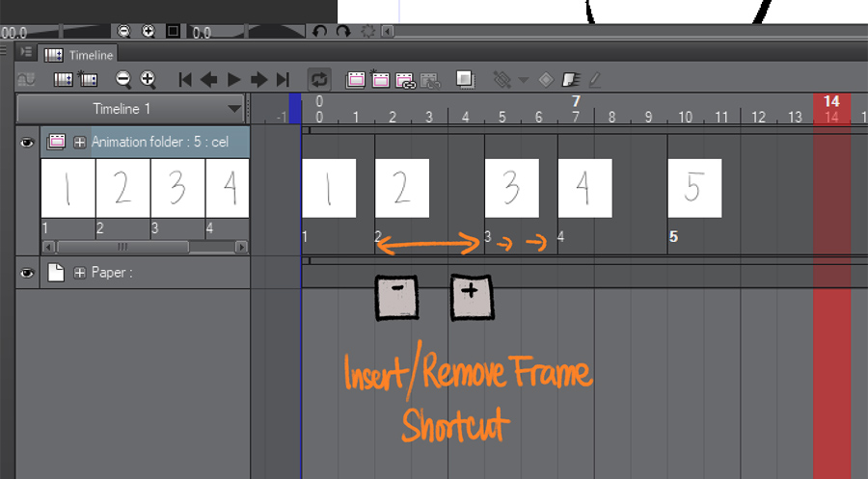Step to the previous frame
The width and height of the screenshot is (868, 479).
[x=208, y=80]
